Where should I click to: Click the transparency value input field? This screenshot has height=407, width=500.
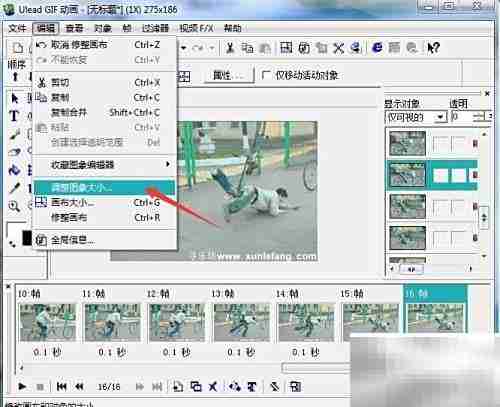(x=463, y=117)
